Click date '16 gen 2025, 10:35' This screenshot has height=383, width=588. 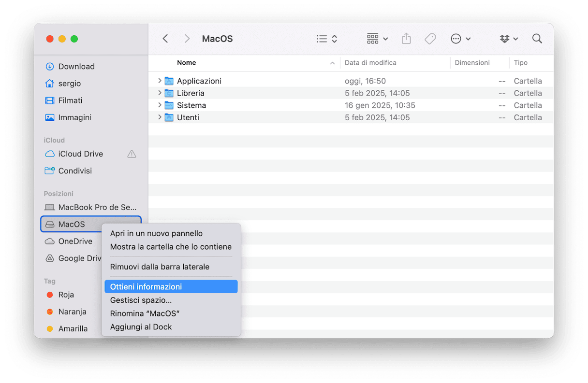[380, 105]
